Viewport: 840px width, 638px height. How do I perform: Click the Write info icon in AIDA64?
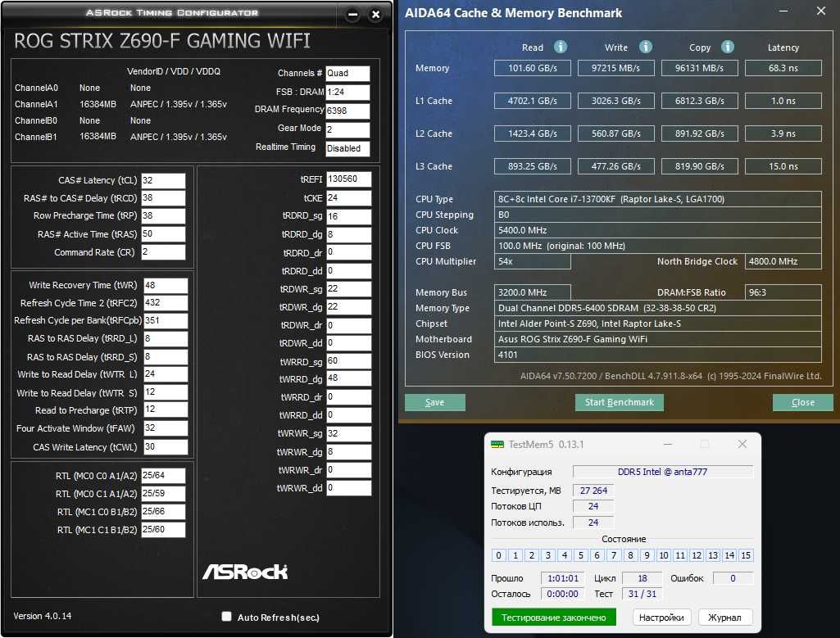[646, 48]
